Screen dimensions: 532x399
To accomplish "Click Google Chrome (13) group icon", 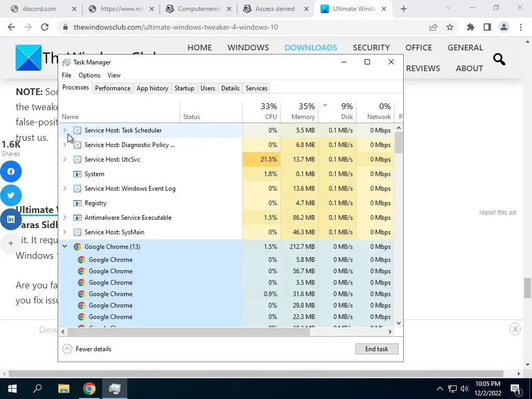I will [77, 247].
